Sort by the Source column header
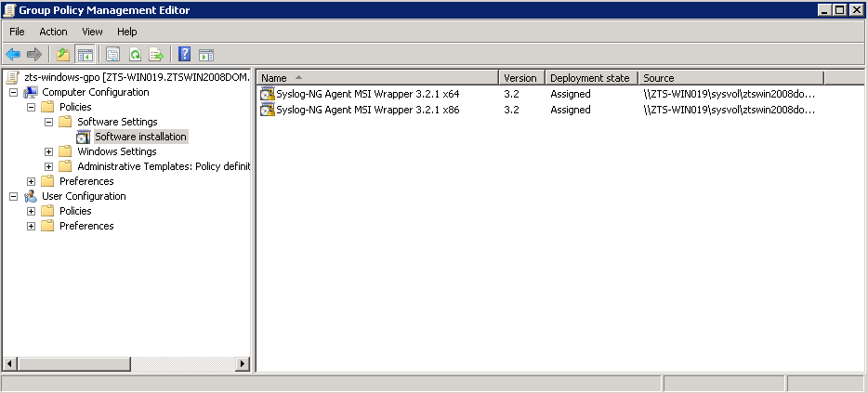The width and height of the screenshot is (868, 393). point(731,78)
